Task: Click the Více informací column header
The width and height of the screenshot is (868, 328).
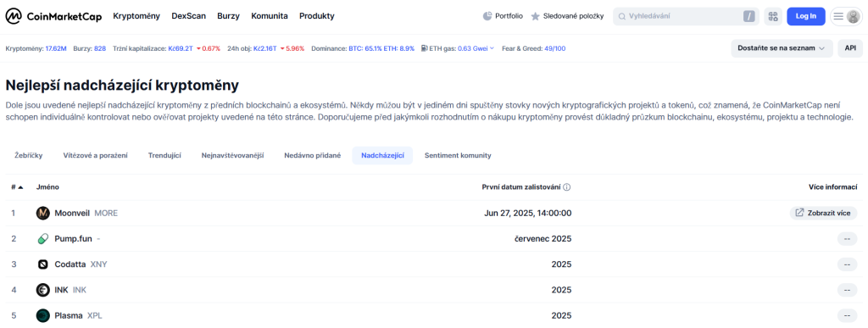Action: (833, 187)
